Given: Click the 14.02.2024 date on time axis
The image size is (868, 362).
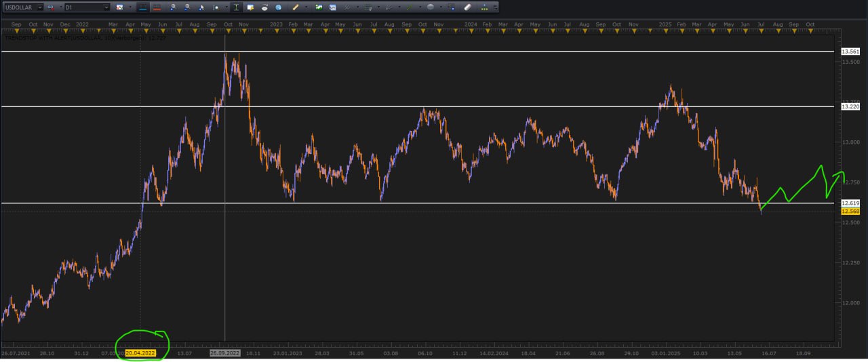Looking at the screenshot, I should coord(494,353).
